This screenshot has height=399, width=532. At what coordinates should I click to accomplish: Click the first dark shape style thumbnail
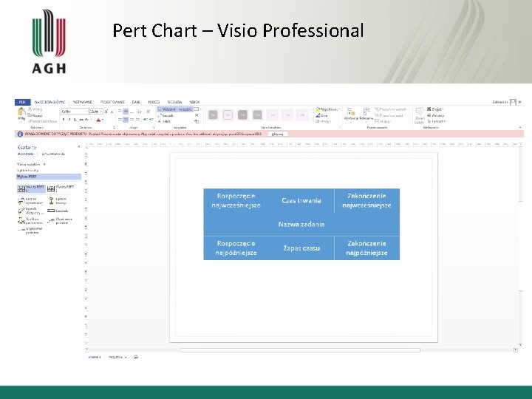click(213, 115)
